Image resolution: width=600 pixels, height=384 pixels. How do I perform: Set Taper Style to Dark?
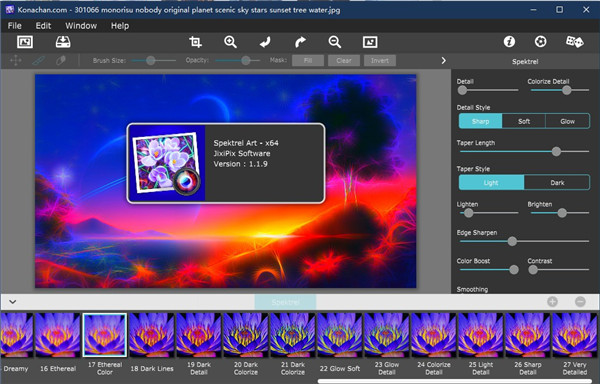pyautogui.click(x=557, y=182)
